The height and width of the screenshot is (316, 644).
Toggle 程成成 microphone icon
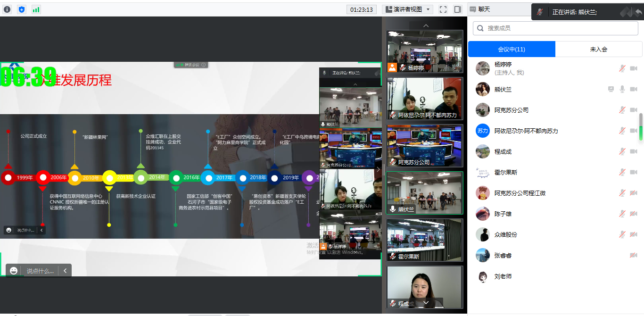click(622, 151)
